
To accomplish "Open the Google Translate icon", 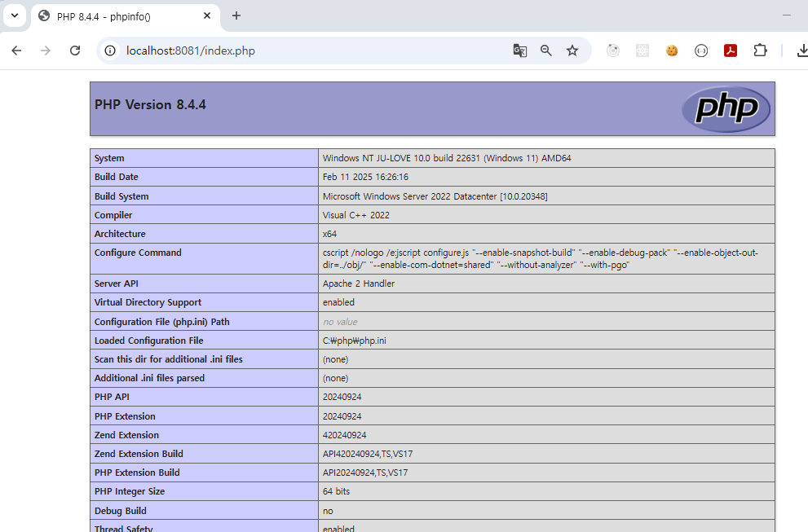I will (x=519, y=50).
